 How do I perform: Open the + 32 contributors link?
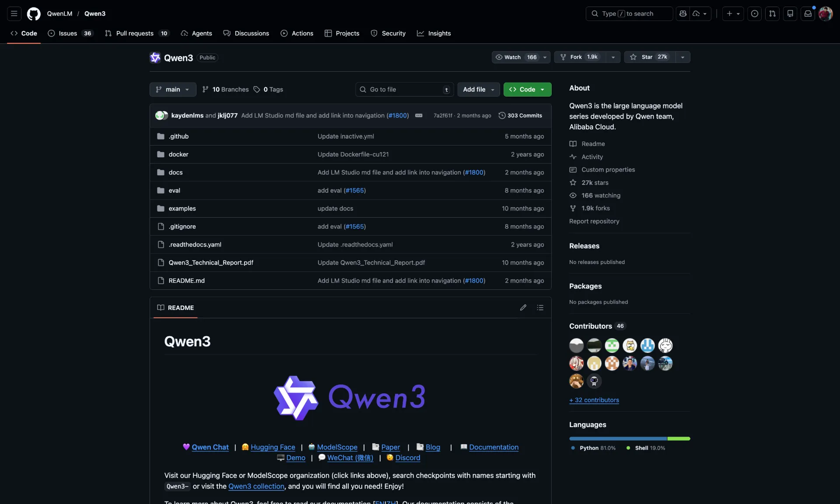(x=594, y=400)
